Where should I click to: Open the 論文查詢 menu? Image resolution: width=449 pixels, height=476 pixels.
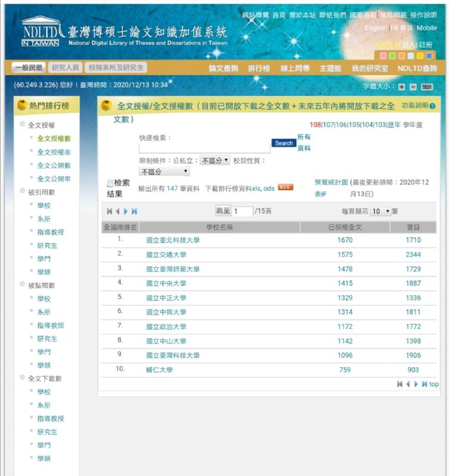point(223,68)
